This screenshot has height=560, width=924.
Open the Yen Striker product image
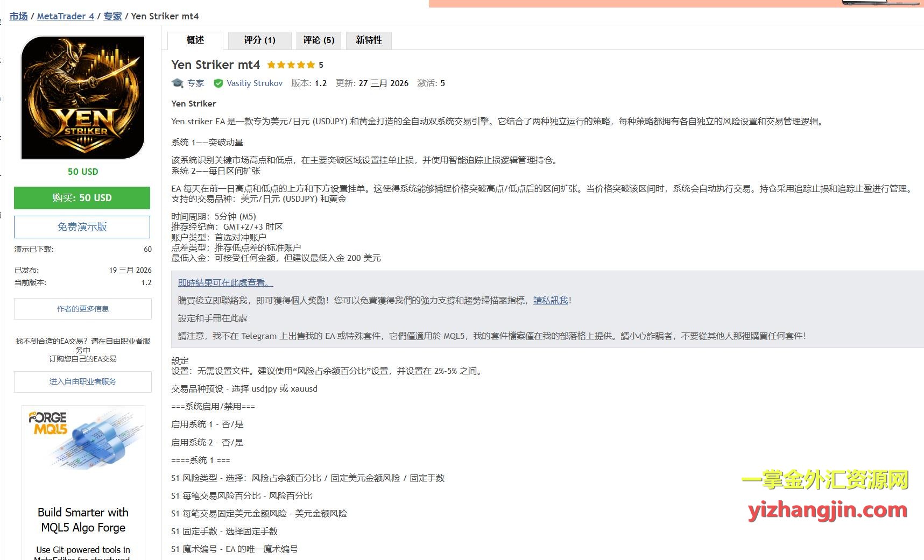(83, 97)
